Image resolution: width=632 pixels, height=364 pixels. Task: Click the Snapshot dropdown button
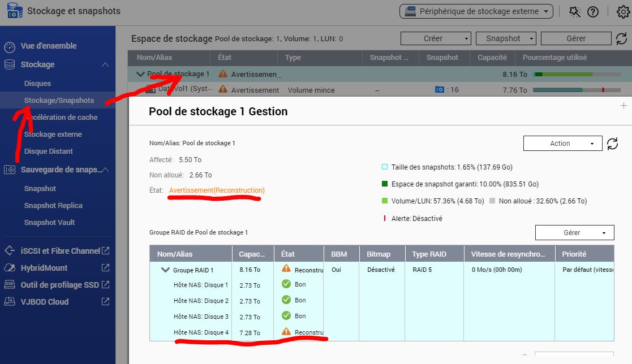point(506,38)
